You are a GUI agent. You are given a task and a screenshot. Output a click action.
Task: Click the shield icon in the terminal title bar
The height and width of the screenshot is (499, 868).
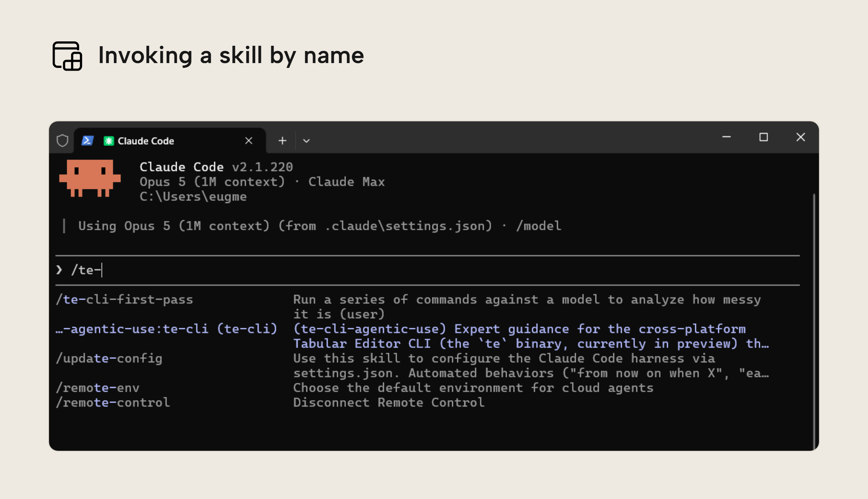click(62, 141)
